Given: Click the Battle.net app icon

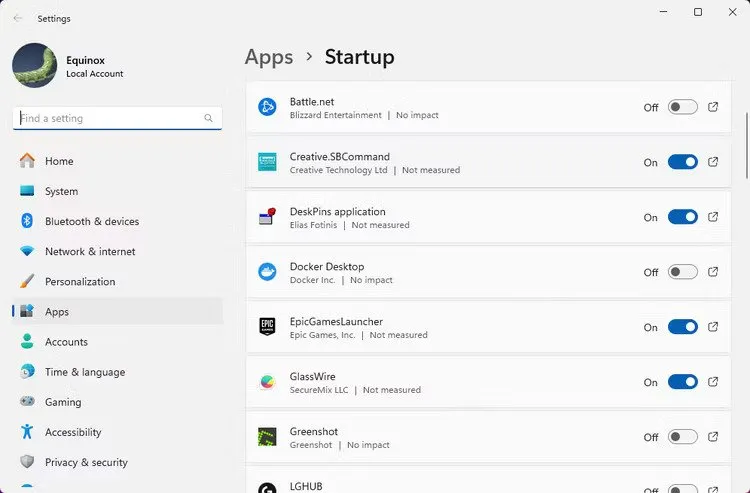Looking at the screenshot, I should [267, 107].
